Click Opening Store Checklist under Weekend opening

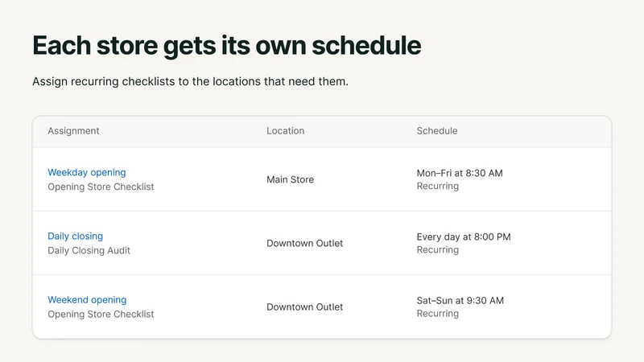point(101,314)
